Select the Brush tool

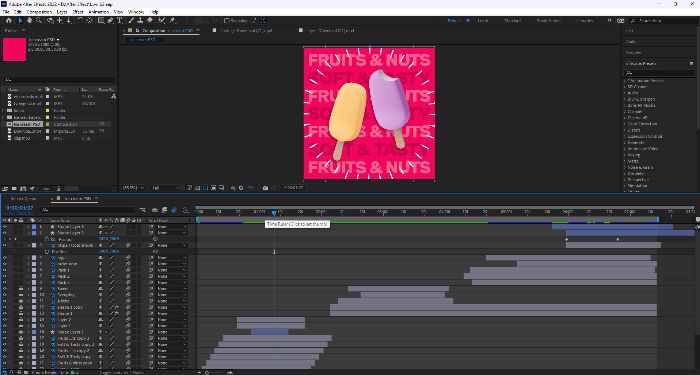point(131,21)
